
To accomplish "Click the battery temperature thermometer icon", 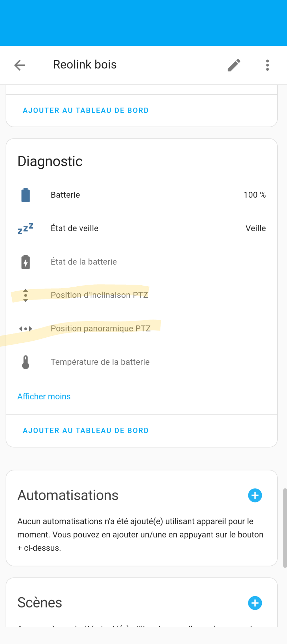I will pos(26,362).
